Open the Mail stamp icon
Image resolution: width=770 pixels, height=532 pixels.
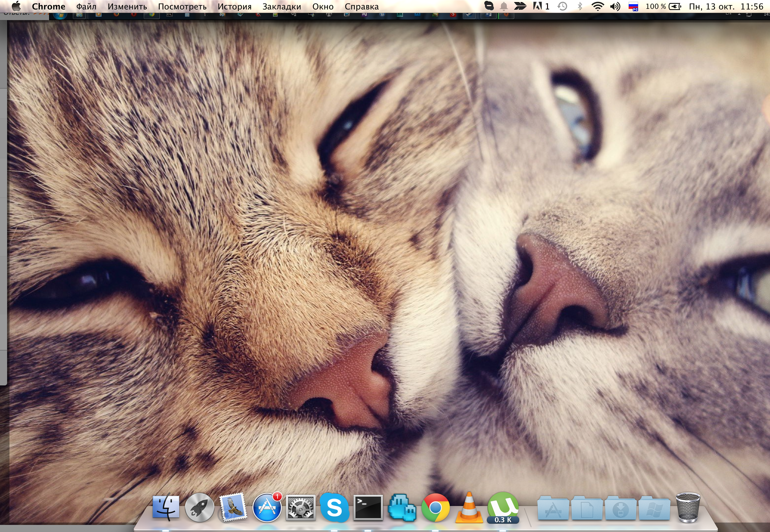[x=233, y=508]
